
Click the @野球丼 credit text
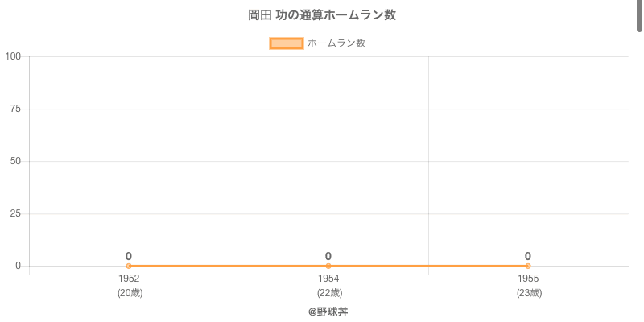point(328,312)
